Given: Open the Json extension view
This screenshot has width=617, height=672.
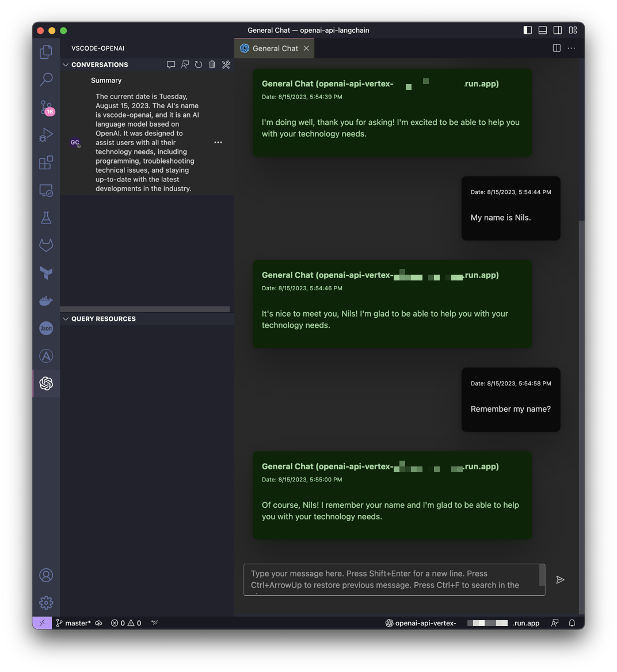Looking at the screenshot, I should pyautogui.click(x=46, y=328).
